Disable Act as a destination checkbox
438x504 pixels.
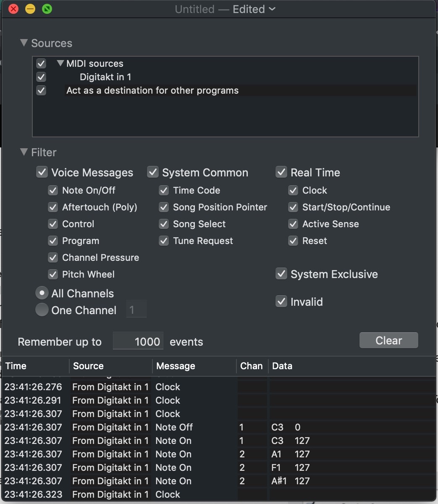41,90
